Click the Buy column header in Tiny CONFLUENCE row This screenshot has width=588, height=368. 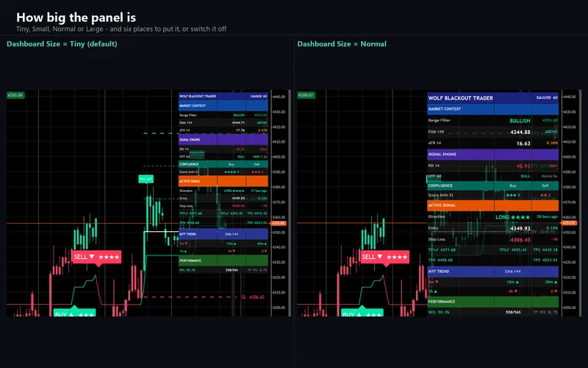232,164
